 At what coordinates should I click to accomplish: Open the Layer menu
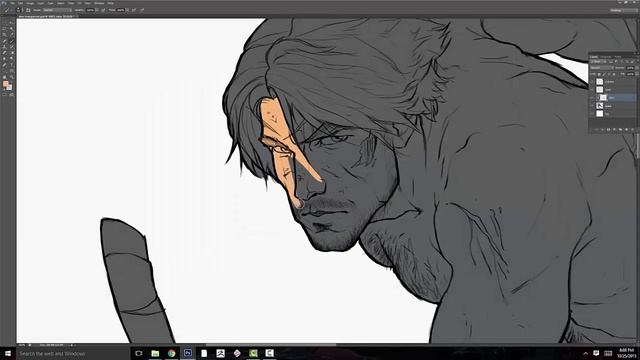pyautogui.click(x=41, y=3)
